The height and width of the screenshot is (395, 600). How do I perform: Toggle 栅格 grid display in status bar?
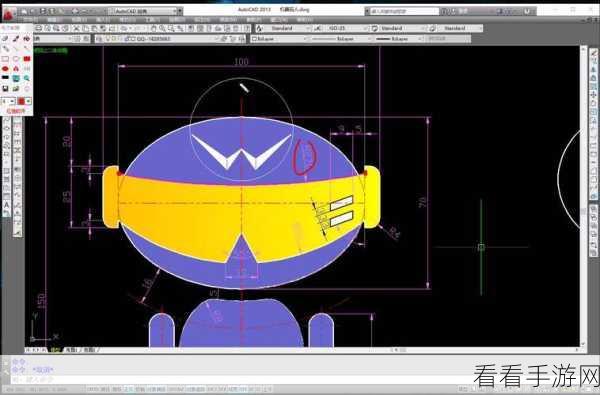[116, 389]
